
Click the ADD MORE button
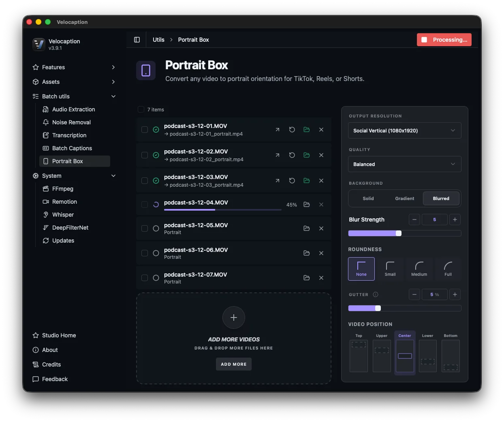coord(234,364)
